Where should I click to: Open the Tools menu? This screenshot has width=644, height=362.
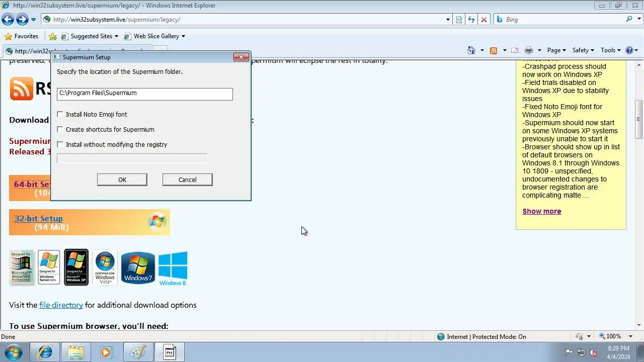click(611, 50)
